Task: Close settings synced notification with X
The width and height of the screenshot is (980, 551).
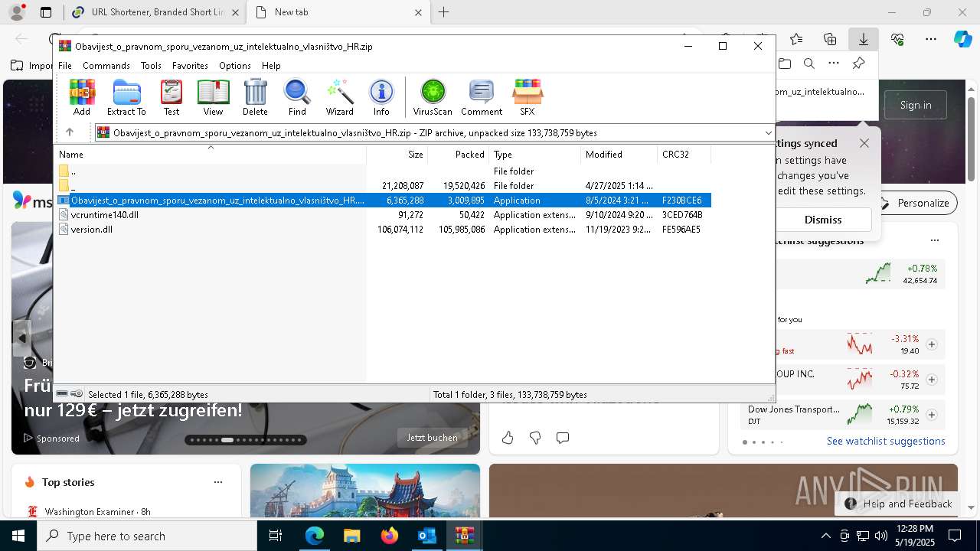Action: coord(864,143)
